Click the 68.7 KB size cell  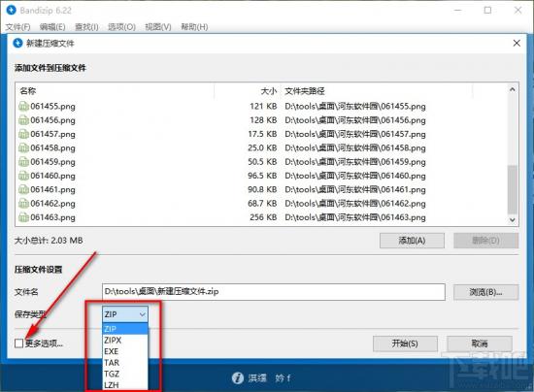pos(262,204)
